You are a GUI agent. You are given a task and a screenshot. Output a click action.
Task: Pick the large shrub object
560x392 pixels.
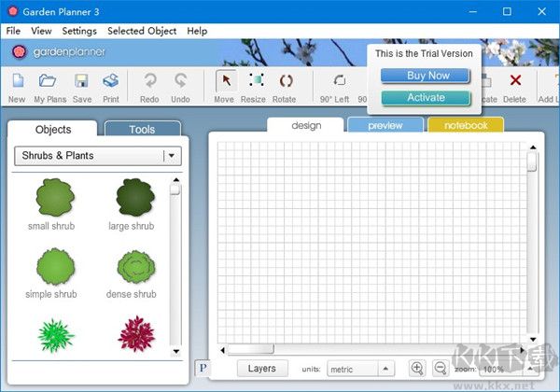(x=135, y=198)
